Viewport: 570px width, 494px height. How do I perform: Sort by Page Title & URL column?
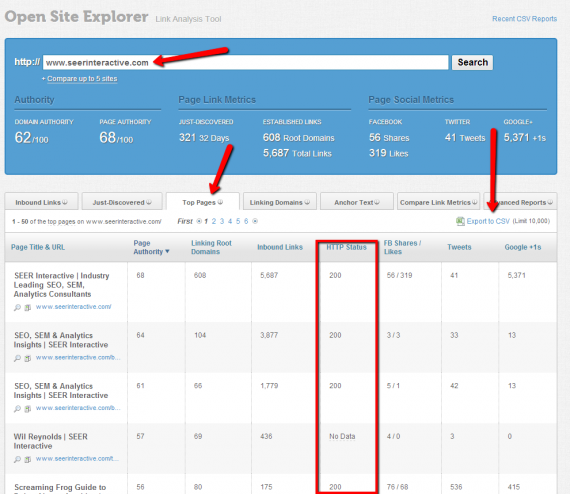click(x=38, y=247)
